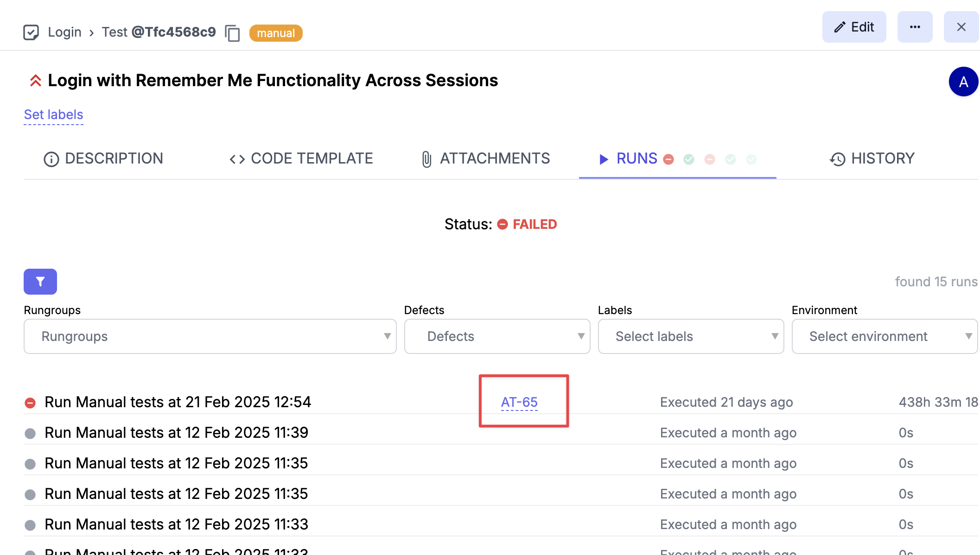Close the test detail panel
Viewport: 980px width, 555px height.
click(961, 27)
